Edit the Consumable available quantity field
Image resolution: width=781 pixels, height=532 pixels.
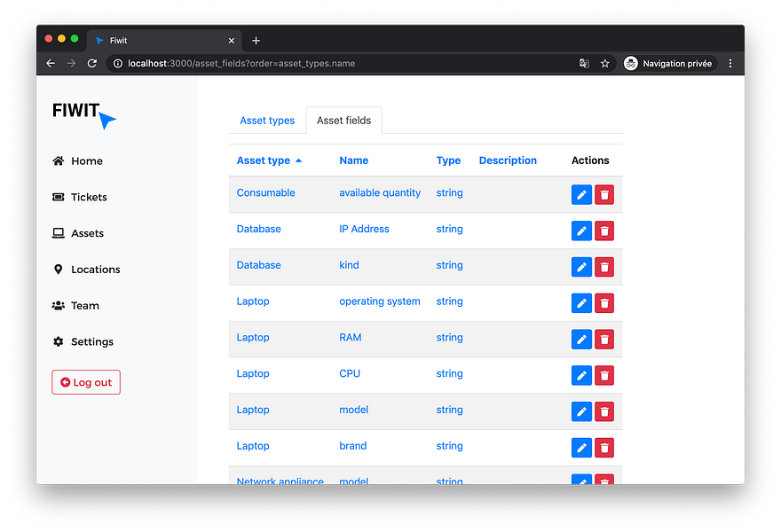[x=581, y=194]
